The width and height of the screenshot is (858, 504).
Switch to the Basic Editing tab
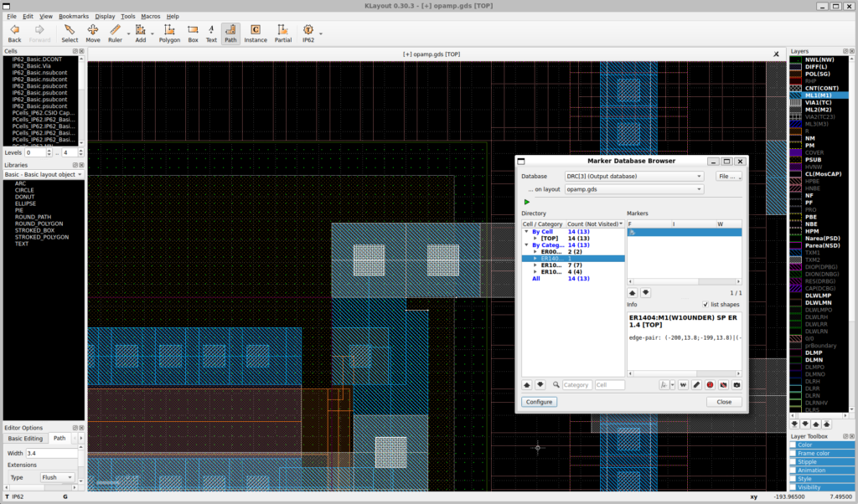tap(26, 438)
